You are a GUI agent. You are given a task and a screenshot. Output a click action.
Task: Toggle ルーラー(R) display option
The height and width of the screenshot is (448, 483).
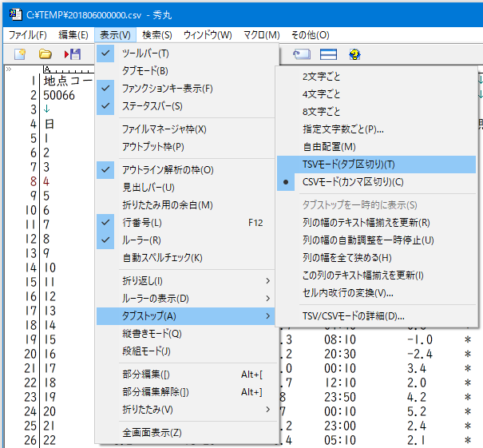click(x=185, y=240)
